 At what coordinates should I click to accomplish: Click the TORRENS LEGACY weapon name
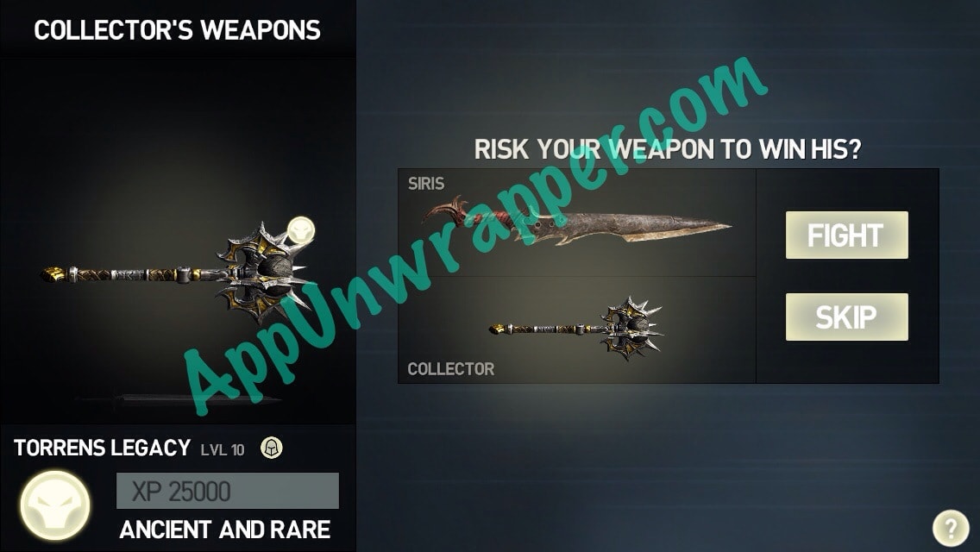point(102,448)
